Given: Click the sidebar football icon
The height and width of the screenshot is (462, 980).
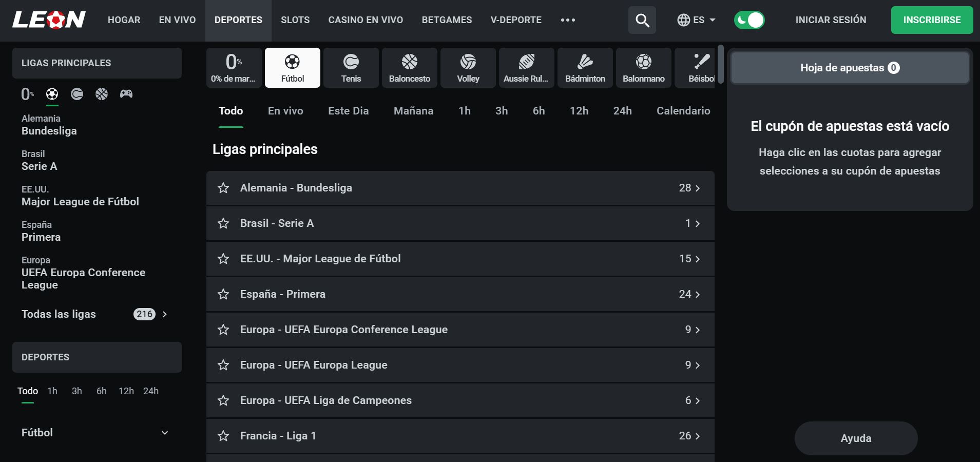Looking at the screenshot, I should point(52,94).
